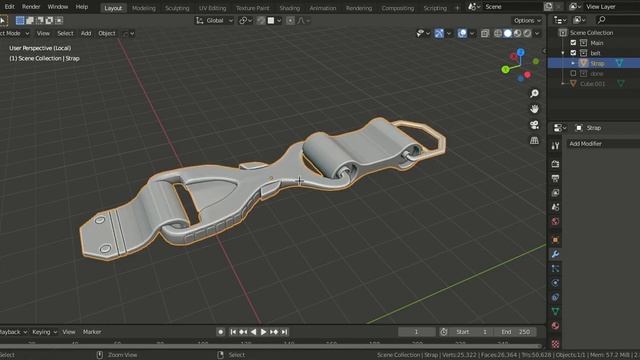Toggle auto keying record button
The image size is (640, 360).
(x=220, y=332)
